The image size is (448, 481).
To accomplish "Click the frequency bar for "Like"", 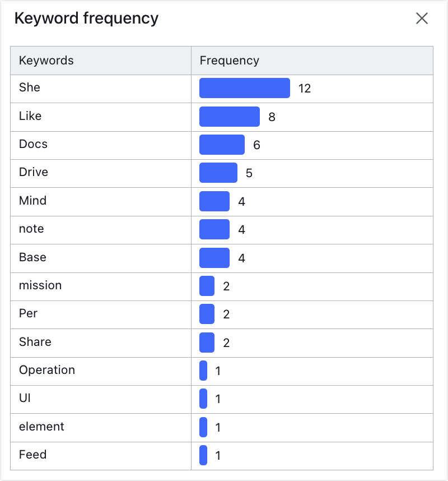I will (228, 116).
